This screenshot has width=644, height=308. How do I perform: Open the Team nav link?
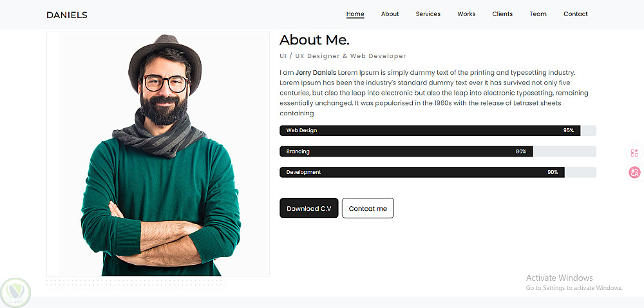[538, 14]
